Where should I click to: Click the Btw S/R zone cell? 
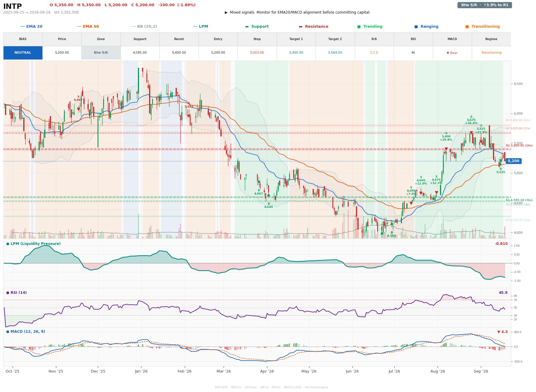coord(101,53)
